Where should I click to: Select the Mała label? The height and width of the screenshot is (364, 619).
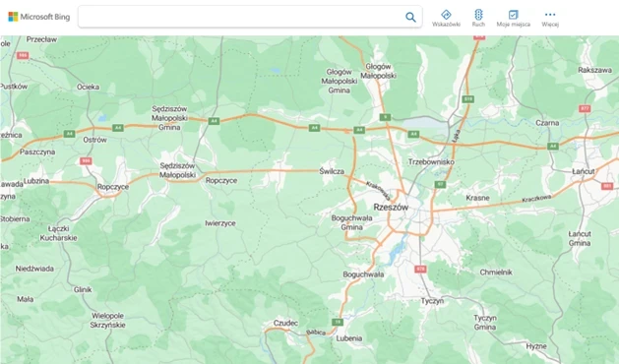pos(26,299)
